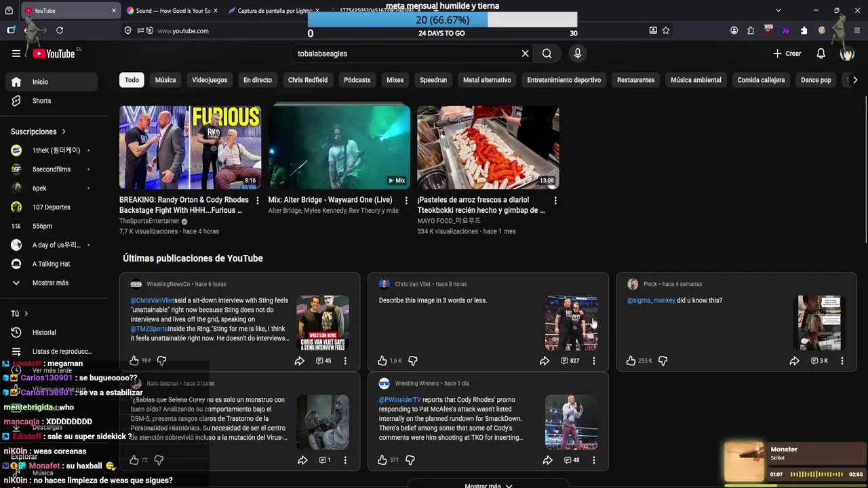
Task: Like the Wrestling Winners post
Action: (x=382, y=460)
